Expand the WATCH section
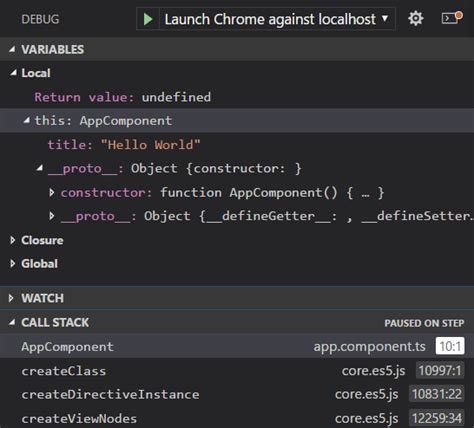The width and height of the screenshot is (474, 428). tap(11, 298)
